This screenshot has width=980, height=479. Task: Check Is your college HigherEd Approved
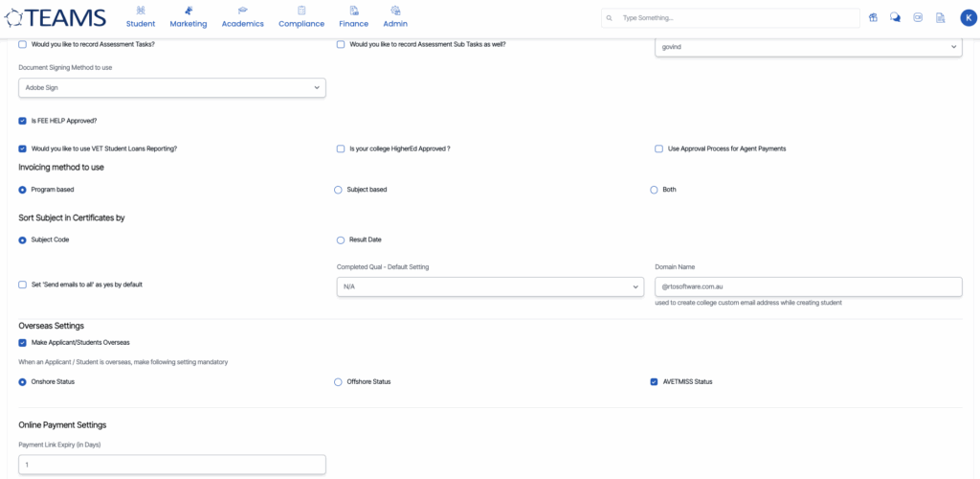click(x=341, y=148)
